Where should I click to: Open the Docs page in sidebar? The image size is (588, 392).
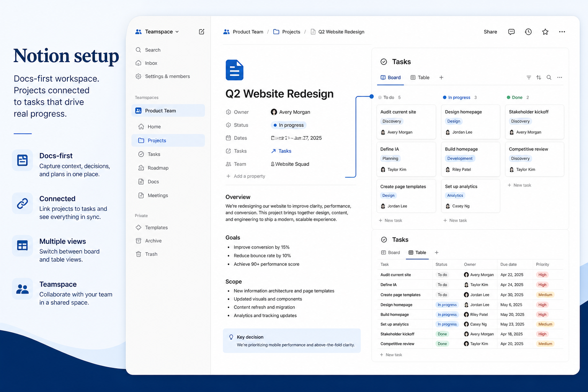coord(149,182)
